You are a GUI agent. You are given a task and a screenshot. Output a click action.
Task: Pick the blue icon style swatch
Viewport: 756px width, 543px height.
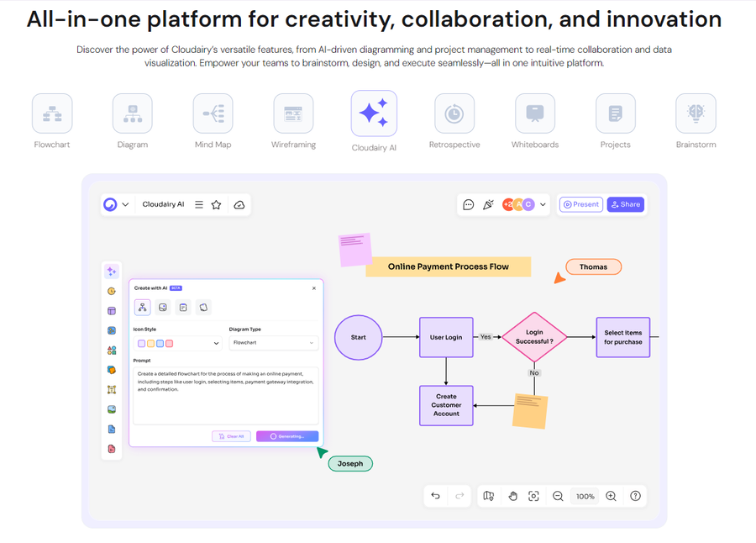coord(160,344)
